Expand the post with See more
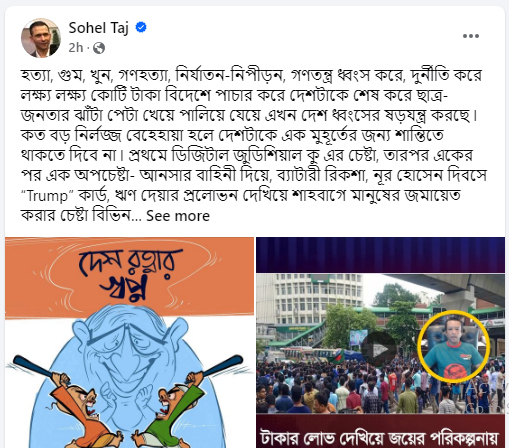The width and height of the screenshot is (509, 448). coord(178,216)
